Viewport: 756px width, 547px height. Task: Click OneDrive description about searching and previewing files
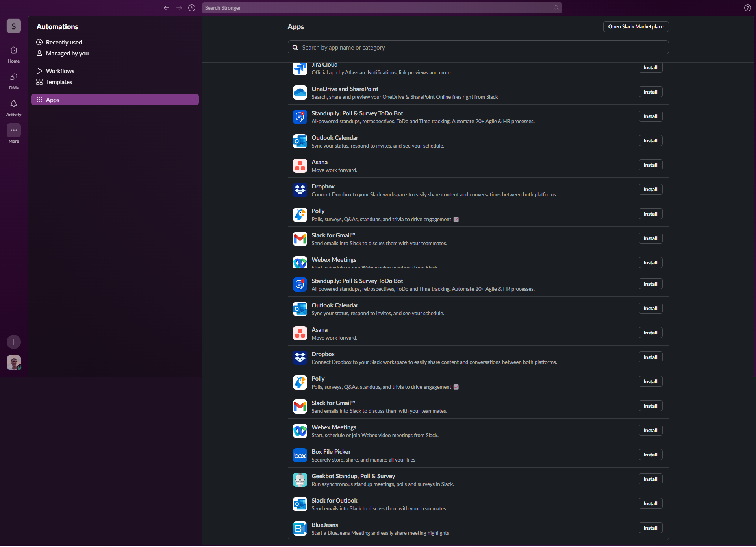[405, 97]
